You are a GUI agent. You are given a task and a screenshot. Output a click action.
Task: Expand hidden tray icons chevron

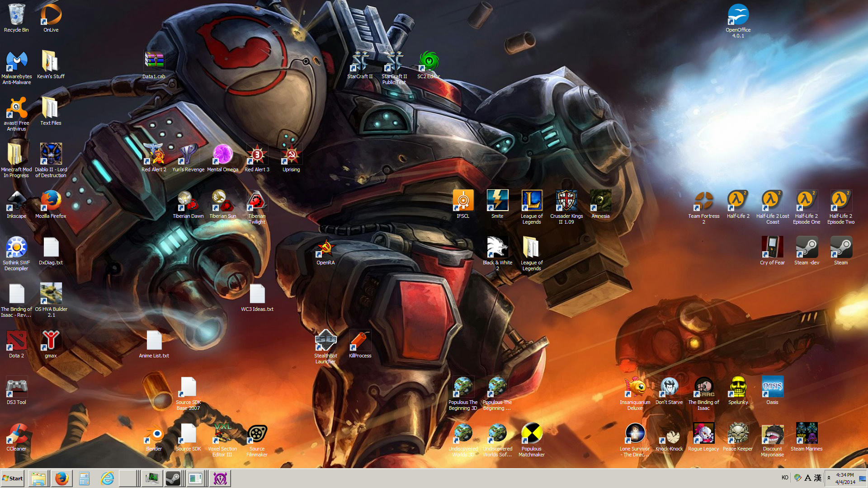(x=829, y=478)
